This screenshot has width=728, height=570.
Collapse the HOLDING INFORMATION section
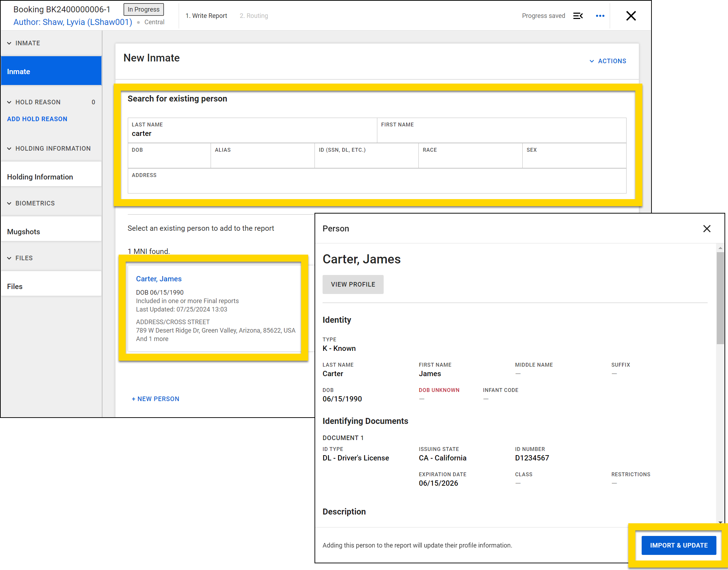[9, 148]
